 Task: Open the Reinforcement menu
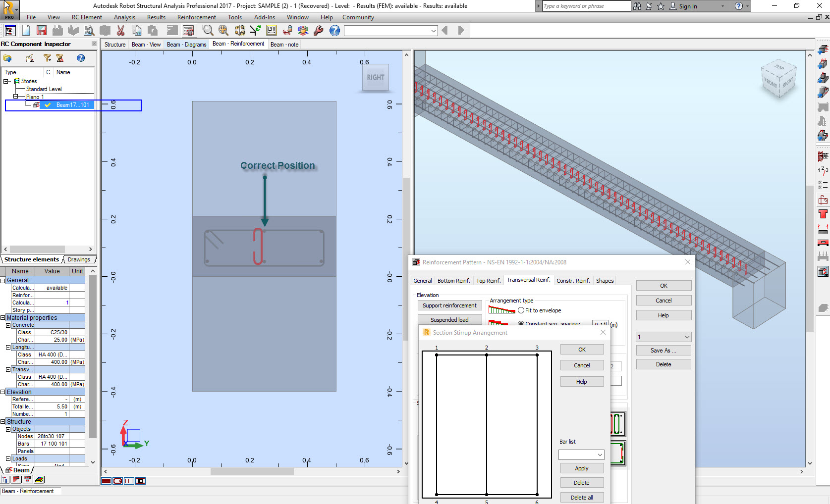click(197, 17)
